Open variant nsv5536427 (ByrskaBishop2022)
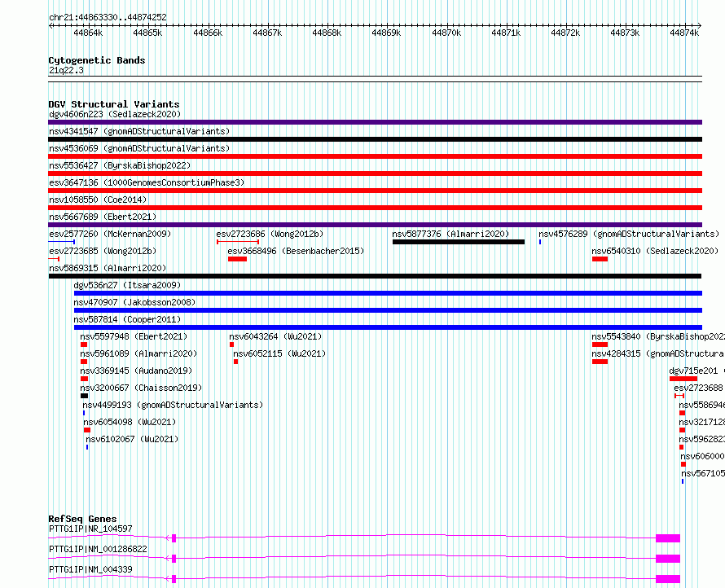725x588 pixels. [120, 165]
